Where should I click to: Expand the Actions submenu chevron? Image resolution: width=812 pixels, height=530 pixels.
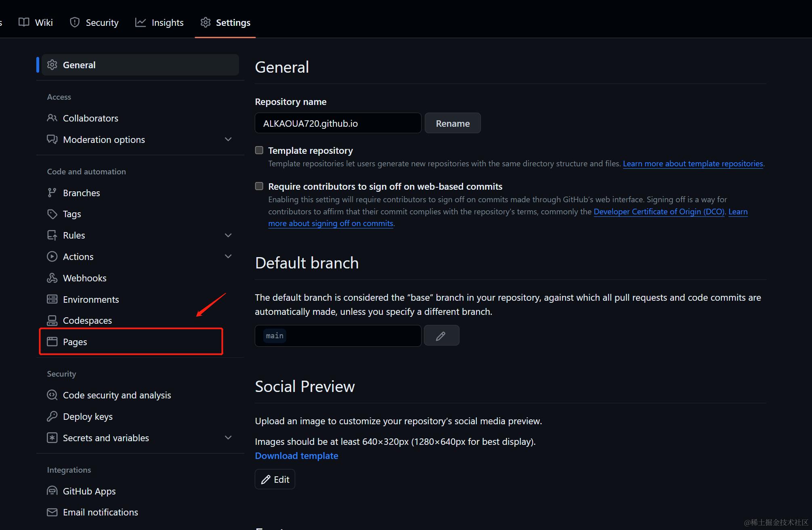pyautogui.click(x=228, y=256)
